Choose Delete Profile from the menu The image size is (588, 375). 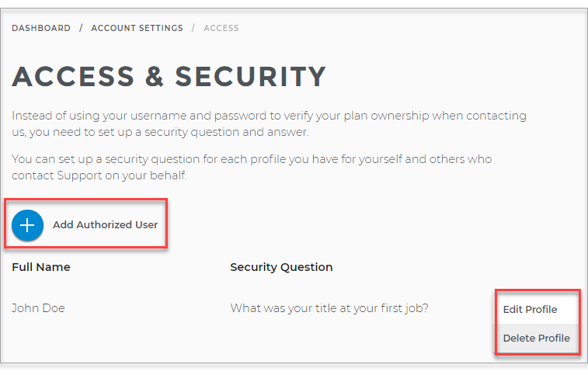537,338
